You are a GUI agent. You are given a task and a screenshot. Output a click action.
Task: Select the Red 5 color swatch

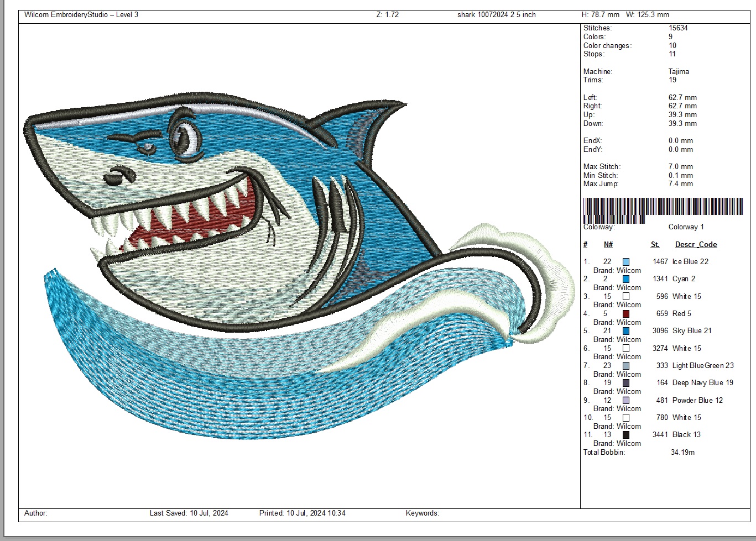pyautogui.click(x=625, y=314)
